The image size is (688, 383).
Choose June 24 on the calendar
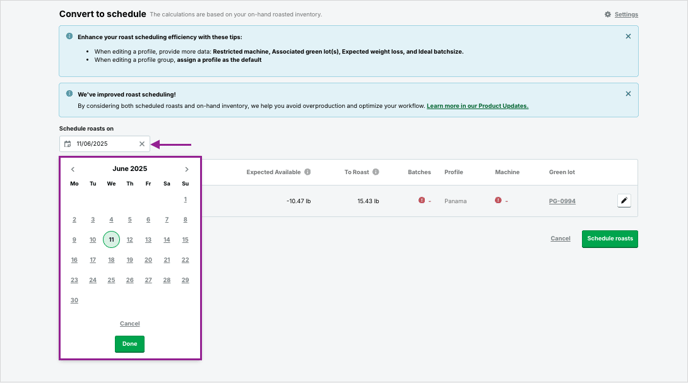[93, 280]
